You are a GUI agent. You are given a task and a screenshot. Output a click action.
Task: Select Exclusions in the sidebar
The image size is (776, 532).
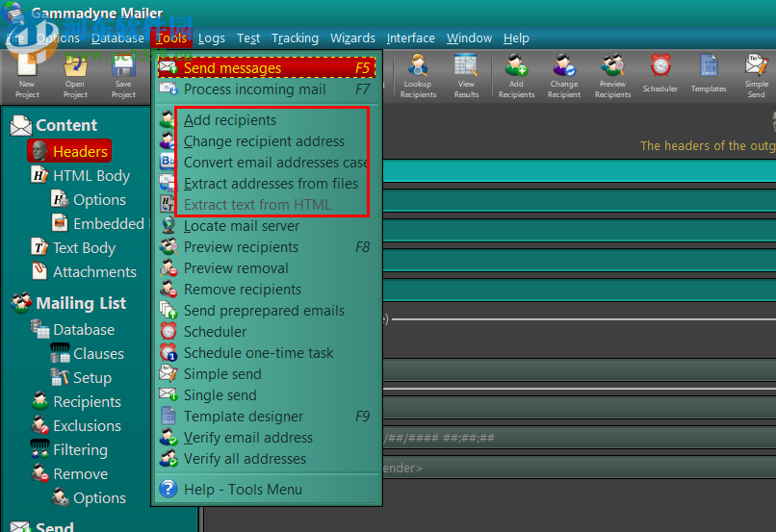[76, 426]
